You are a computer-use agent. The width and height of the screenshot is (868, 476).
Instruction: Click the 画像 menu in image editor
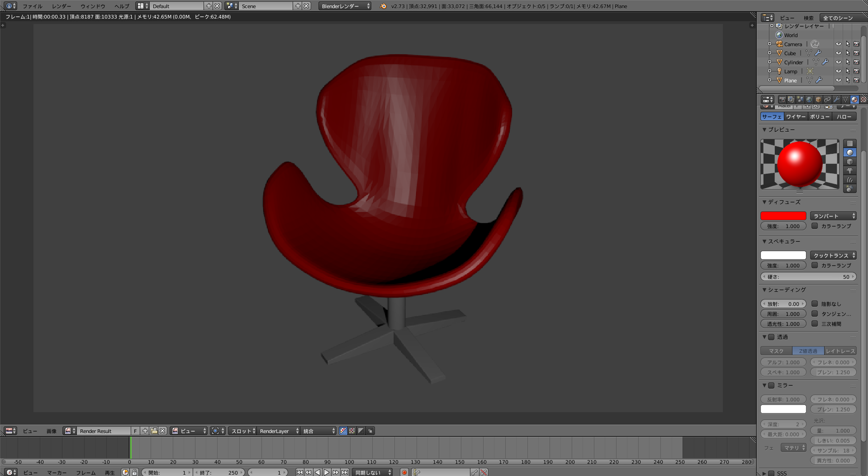click(x=52, y=431)
